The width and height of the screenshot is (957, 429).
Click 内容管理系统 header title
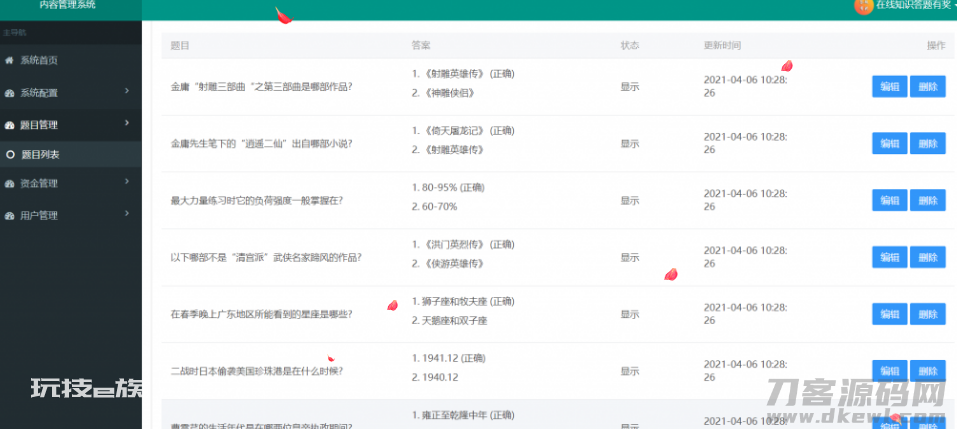coord(67,5)
